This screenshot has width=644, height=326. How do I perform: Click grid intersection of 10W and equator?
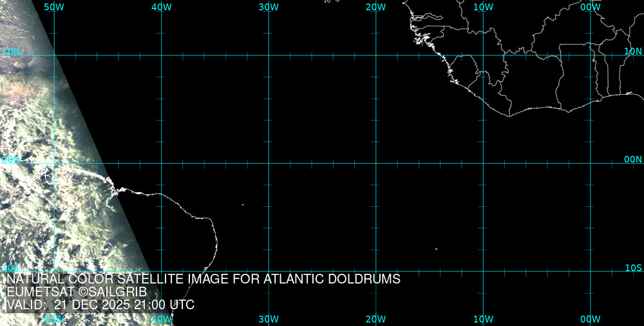[x=483, y=163]
